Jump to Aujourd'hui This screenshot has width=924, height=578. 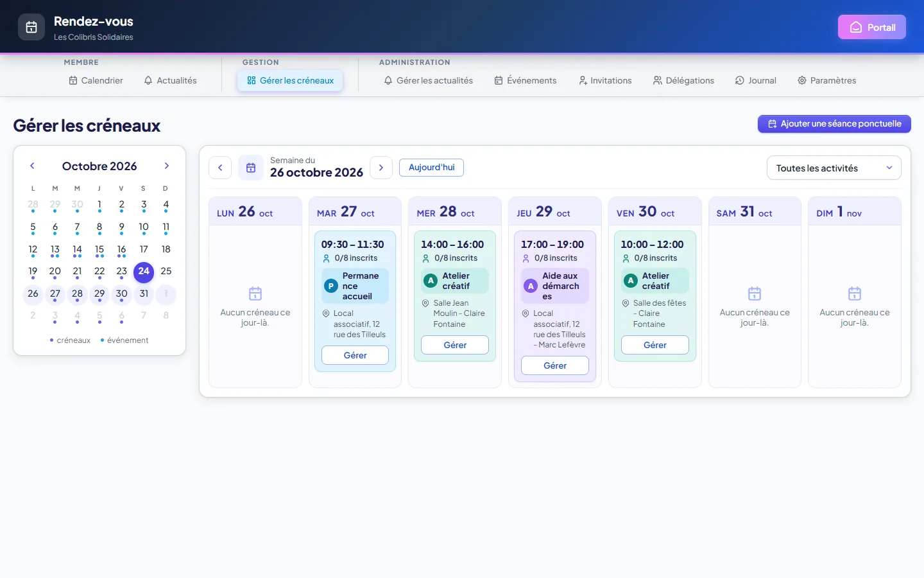click(x=431, y=168)
